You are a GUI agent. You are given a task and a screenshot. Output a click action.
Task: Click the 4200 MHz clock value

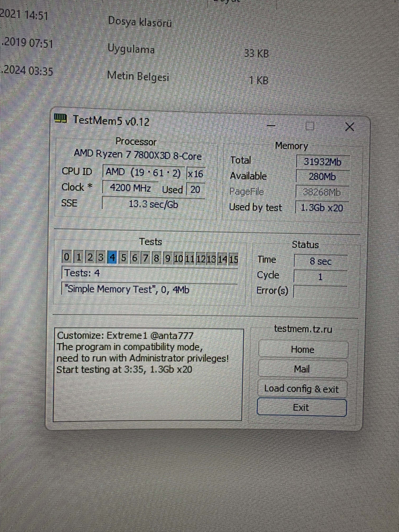(130, 188)
